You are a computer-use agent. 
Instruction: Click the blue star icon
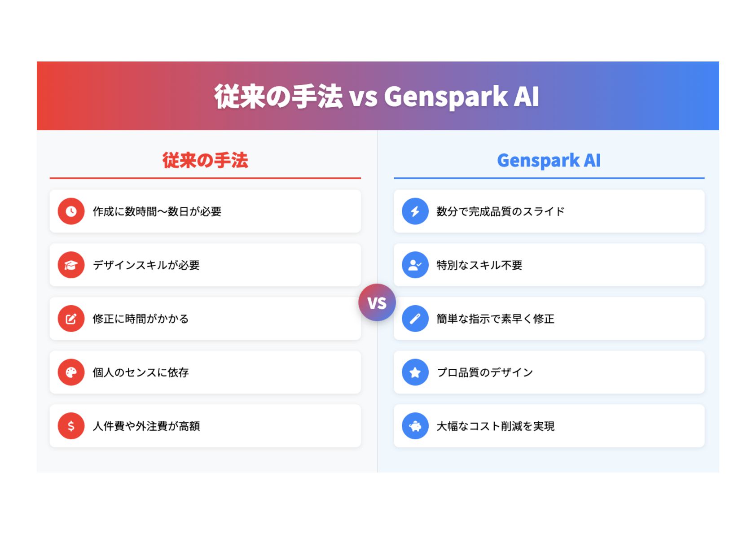tap(415, 372)
